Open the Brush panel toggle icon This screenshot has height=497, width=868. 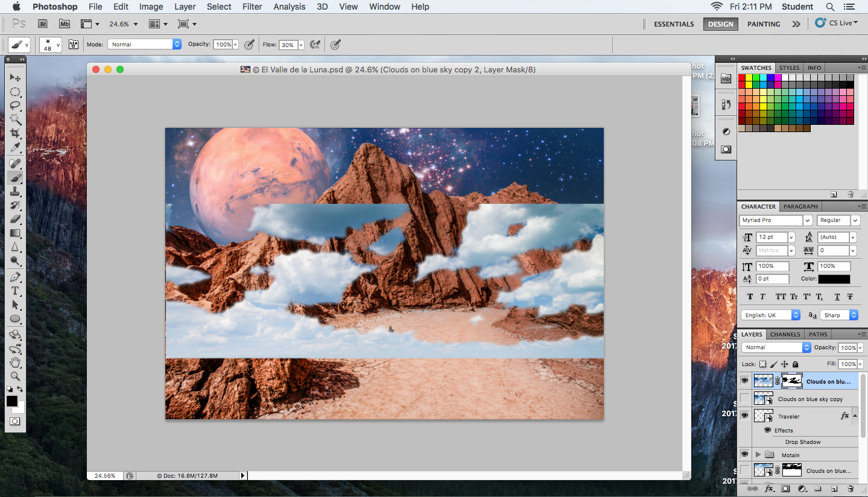pyautogui.click(x=74, y=44)
